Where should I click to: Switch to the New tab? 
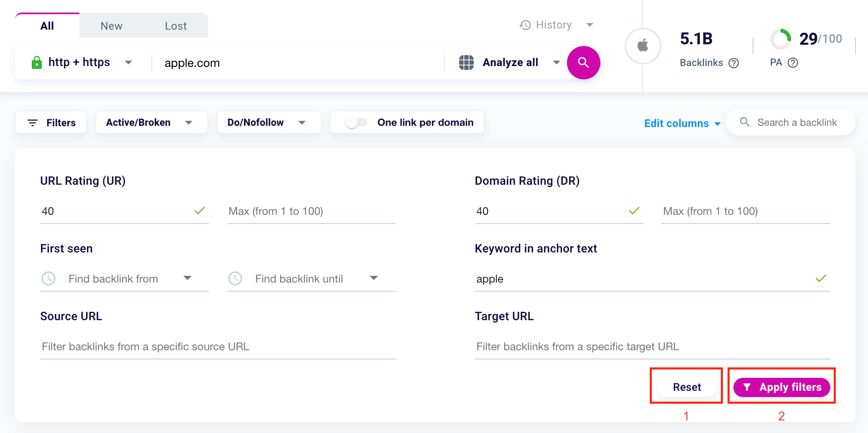(x=111, y=26)
